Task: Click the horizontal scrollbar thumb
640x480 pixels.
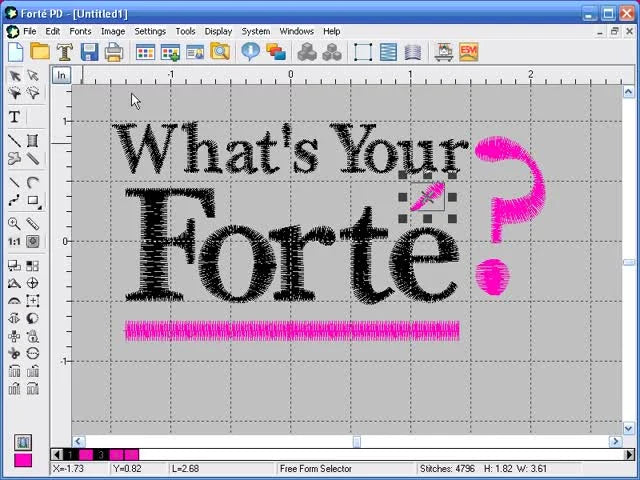Action: tap(357, 442)
